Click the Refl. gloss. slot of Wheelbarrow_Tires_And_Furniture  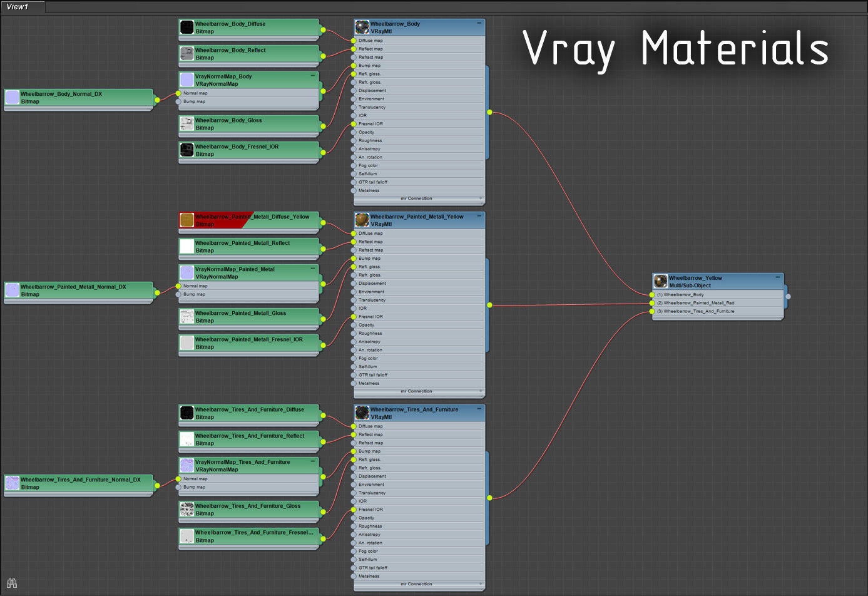click(419, 460)
